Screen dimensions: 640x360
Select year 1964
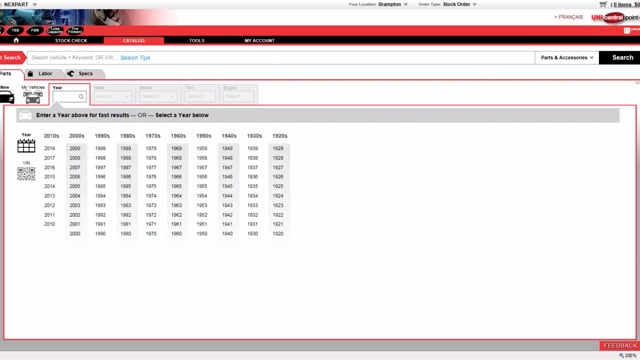point(176,196)
